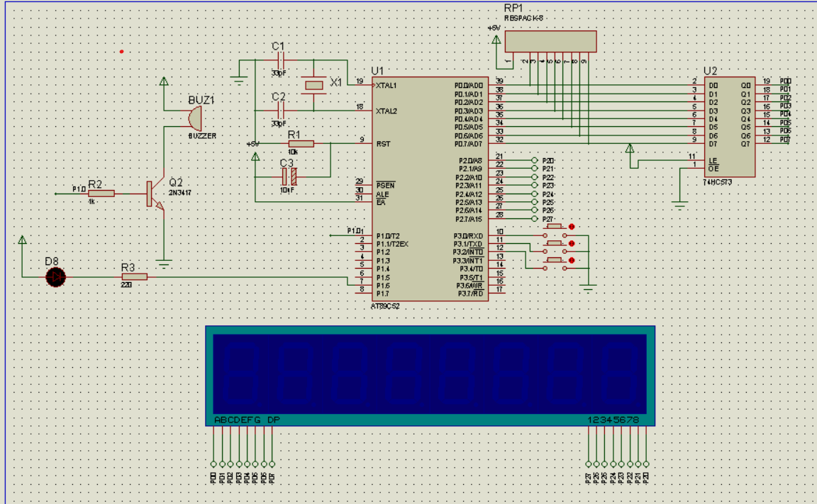Click the +5V power arrow near C3
Screen dimensions: 817x504
pos(255,156)
